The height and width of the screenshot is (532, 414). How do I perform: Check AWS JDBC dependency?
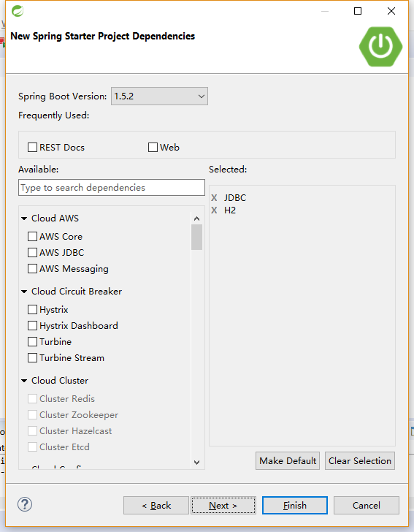point(33,252)
